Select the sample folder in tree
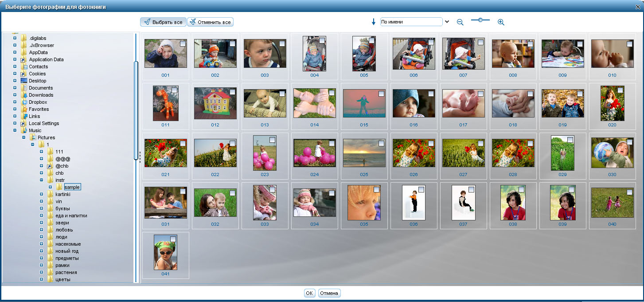The width and height of the screenshot is (644, 302). 72,187
